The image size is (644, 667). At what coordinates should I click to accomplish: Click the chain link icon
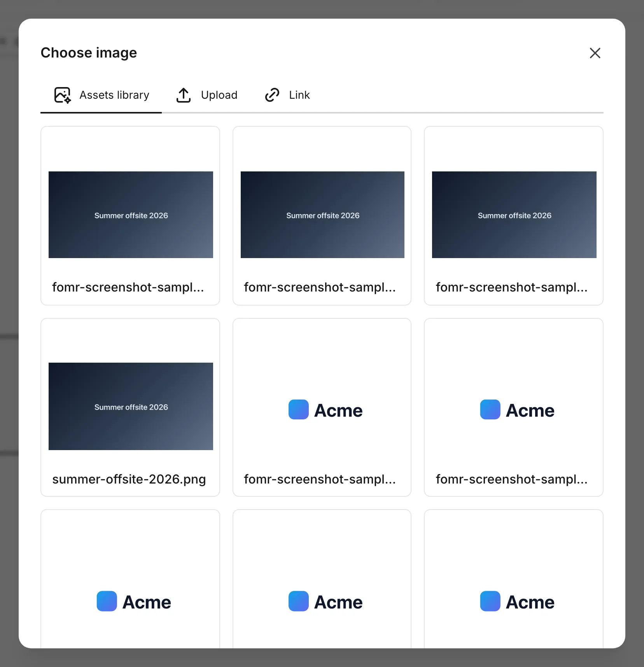(272, 95)
